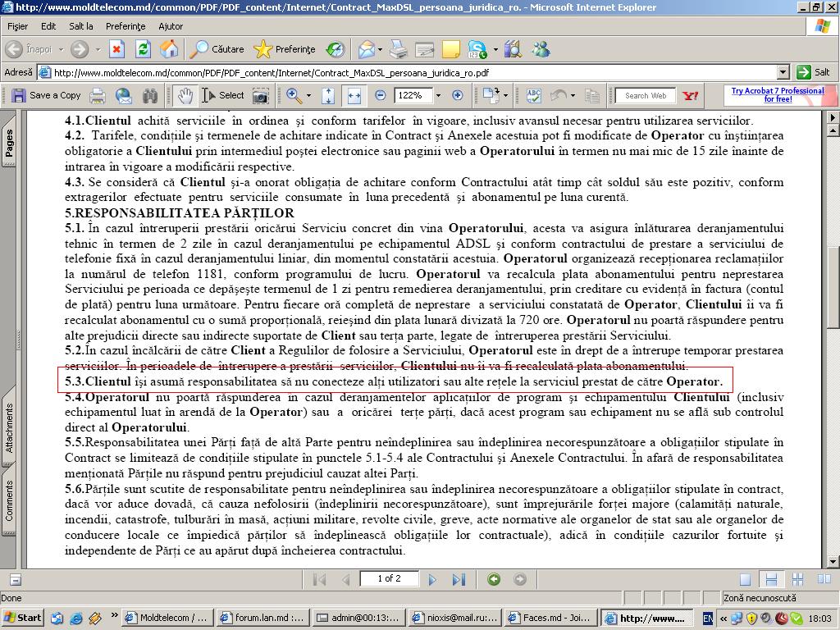Open the Preferințe menu
This screenshot has width=840, height=630.
tap(126, 26)
